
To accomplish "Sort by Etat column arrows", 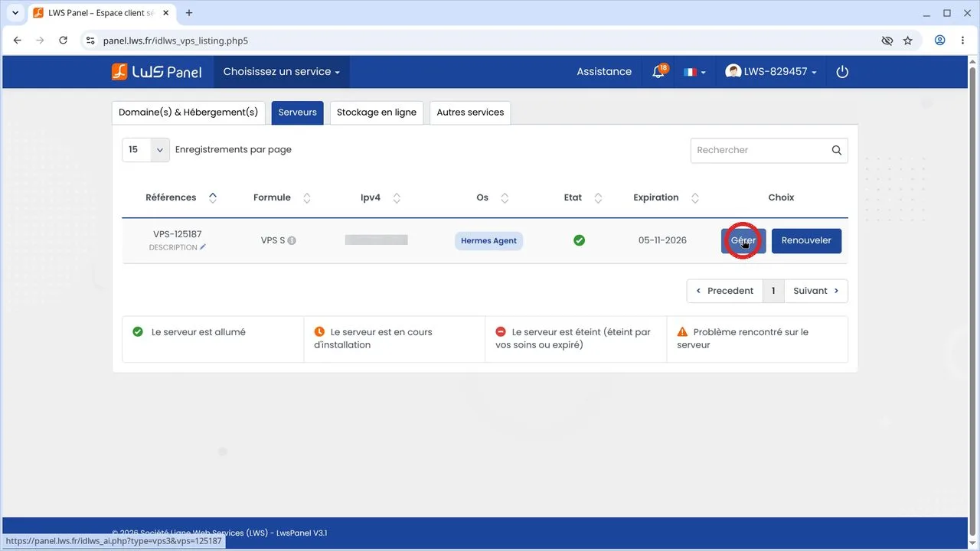I will pos(598,197).
